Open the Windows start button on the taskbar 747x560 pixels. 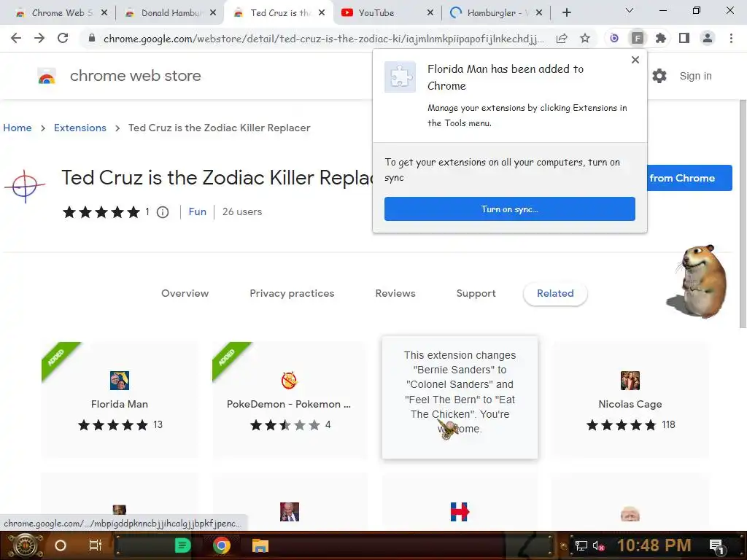pyautogui.click(x=25, y=545)
